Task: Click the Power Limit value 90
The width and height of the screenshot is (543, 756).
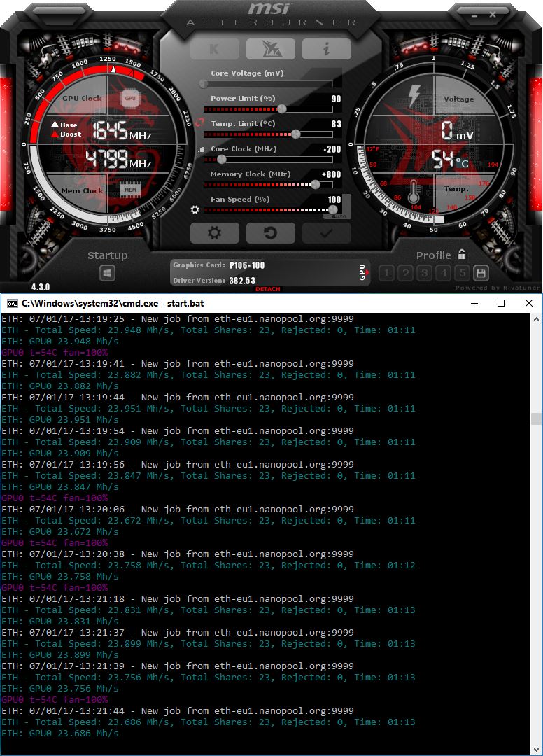Action: coord(337,99)
